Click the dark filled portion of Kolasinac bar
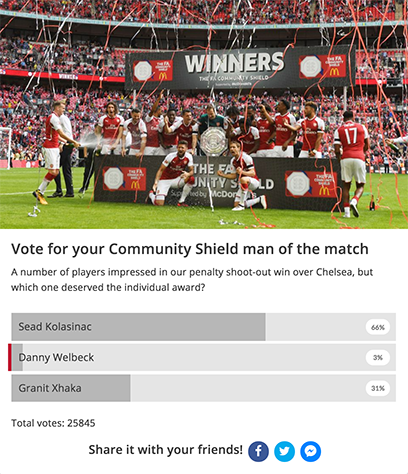The height and width of the screenshot is (474, 408). pyautogui.click(x=138, y=327)
